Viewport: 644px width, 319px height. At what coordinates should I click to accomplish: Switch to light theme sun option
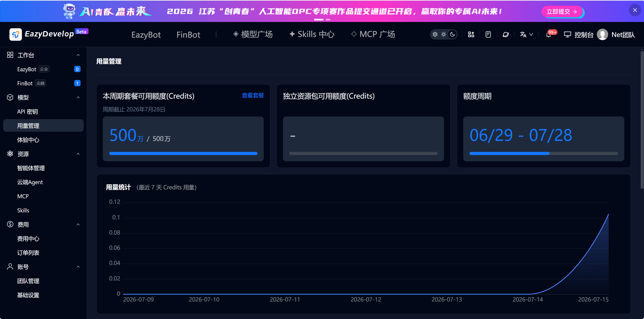pyautogui.click(x=444, y=34)
